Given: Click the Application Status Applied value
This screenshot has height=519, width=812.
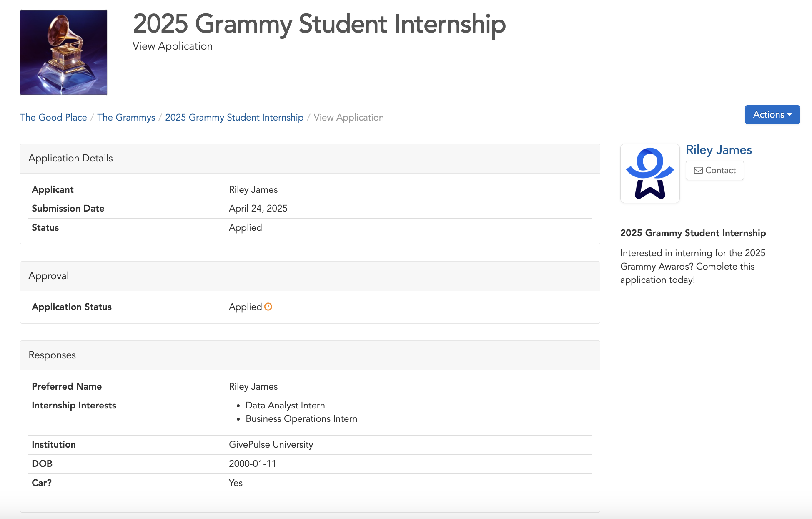Looking at the screenshot, I should [245, 307].
